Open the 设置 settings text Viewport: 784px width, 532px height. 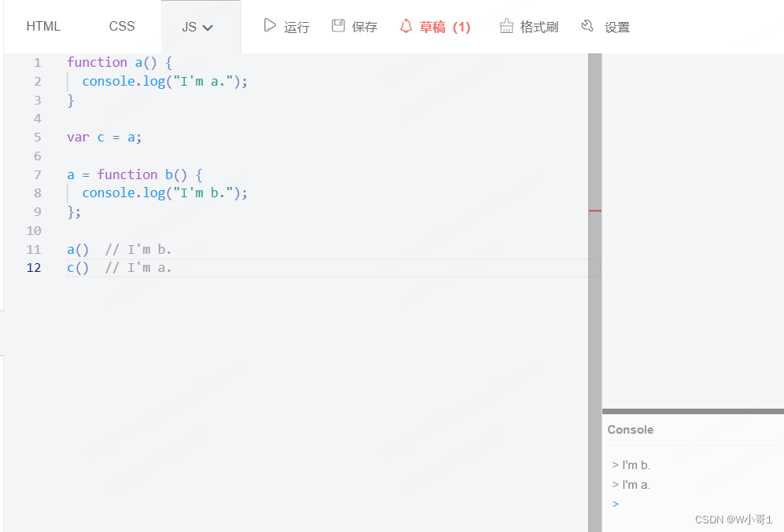(x=617, y=27)
